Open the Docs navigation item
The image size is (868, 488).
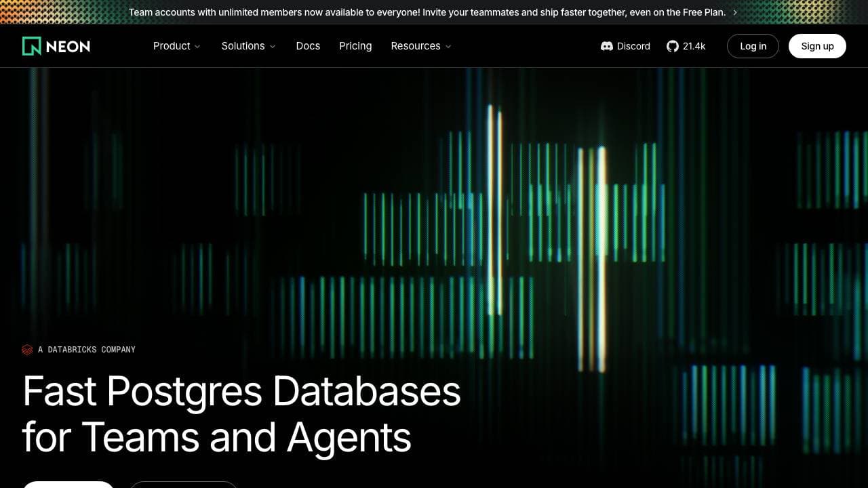(308, 46)
